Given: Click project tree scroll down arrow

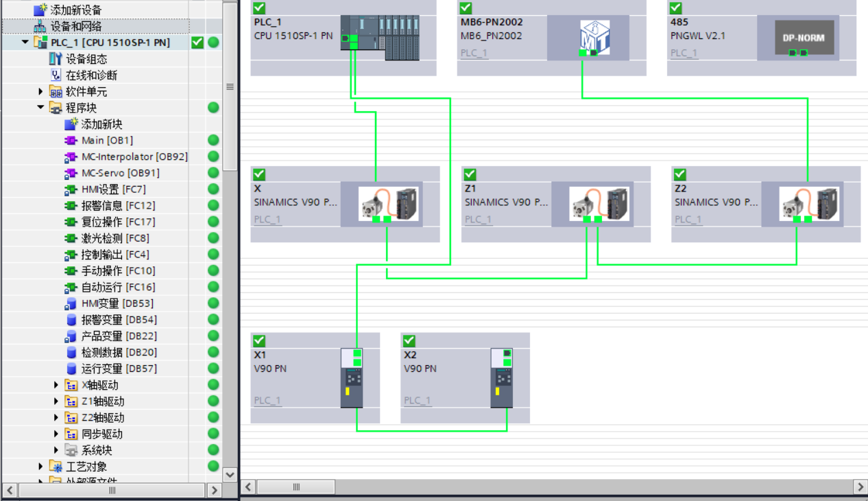Looking at the screenshot, I should (x=230, y=474).
